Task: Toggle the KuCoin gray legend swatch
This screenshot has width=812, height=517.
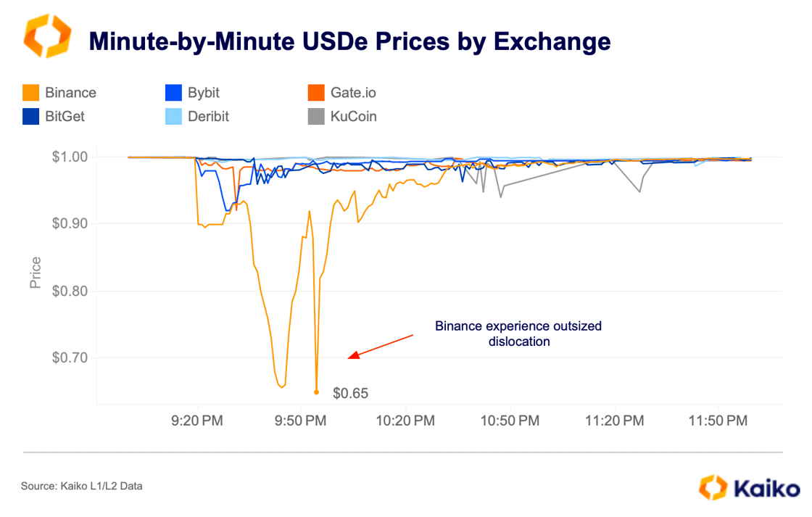Action: (315, 116)
